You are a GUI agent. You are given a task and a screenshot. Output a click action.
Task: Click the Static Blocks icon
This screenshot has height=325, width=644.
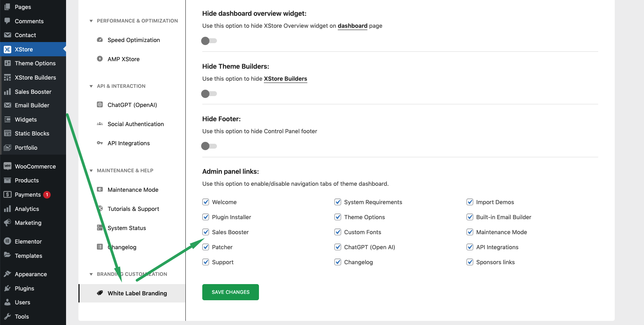pos(8,133)
